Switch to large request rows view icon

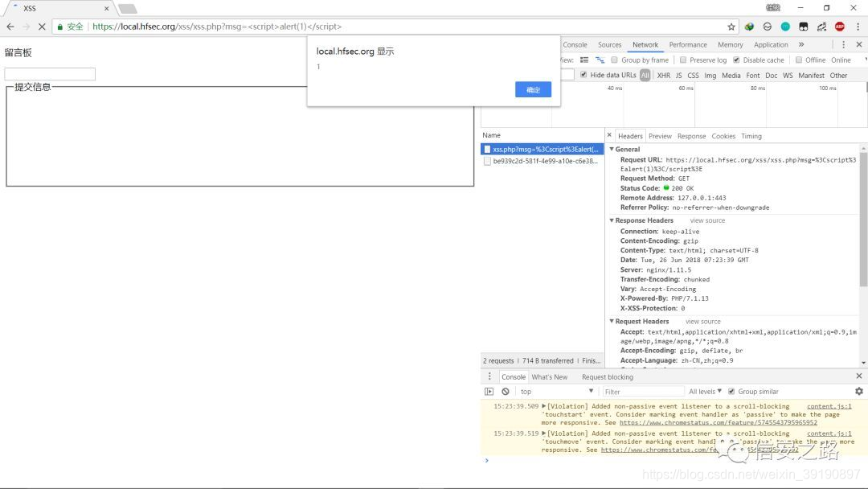(x=584, y=60)
